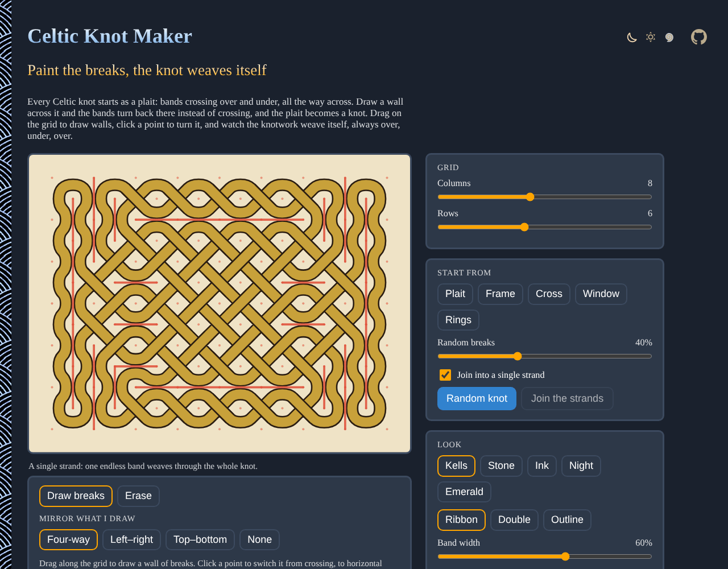The image size is (728, 569).
Task: Start from the Frame preset
Action: point(500,294)
